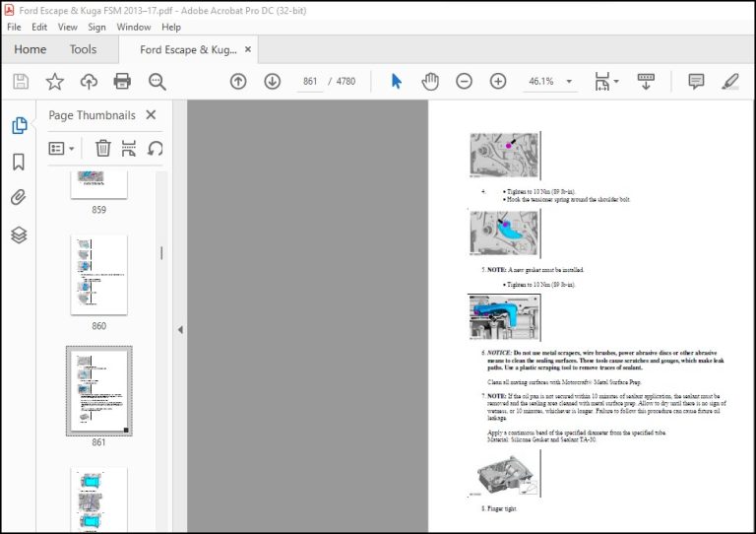This screenshot has height=534, width=756.
Task: Bookmark document with the star icon
Action: point(54,82)
